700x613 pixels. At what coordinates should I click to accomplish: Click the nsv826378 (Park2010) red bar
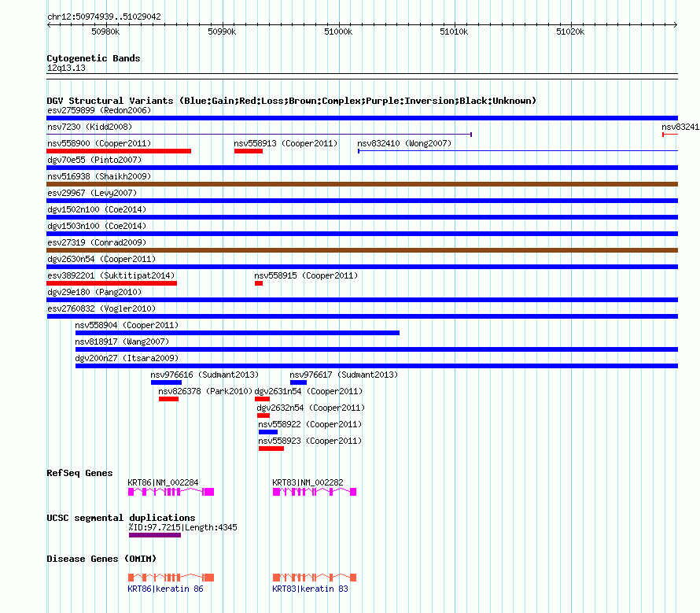coord(169,399)
